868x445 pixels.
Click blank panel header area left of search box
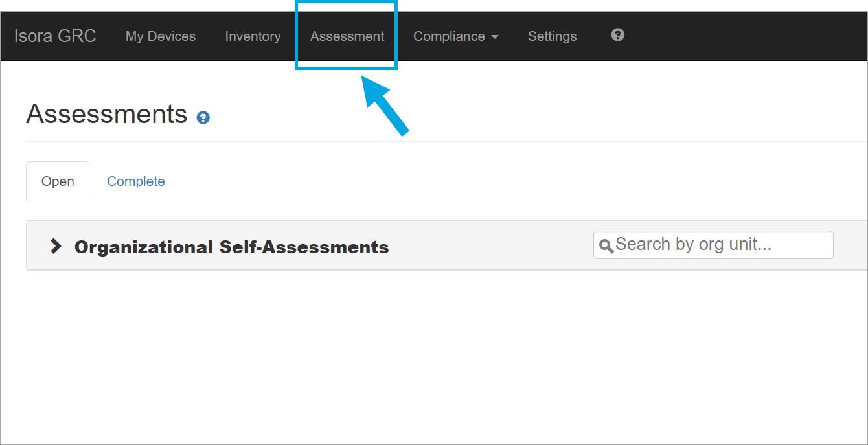[492, 246]
